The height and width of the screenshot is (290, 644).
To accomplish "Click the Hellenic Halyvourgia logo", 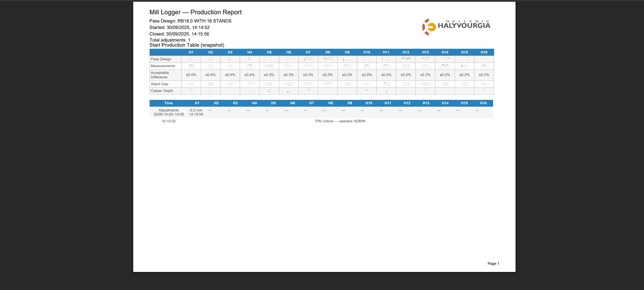I will tap(456, 27).
